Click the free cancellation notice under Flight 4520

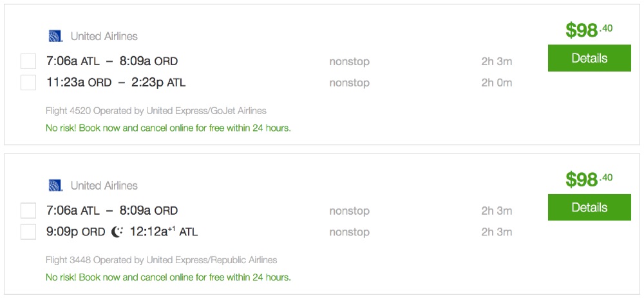[x=168, y=128]
